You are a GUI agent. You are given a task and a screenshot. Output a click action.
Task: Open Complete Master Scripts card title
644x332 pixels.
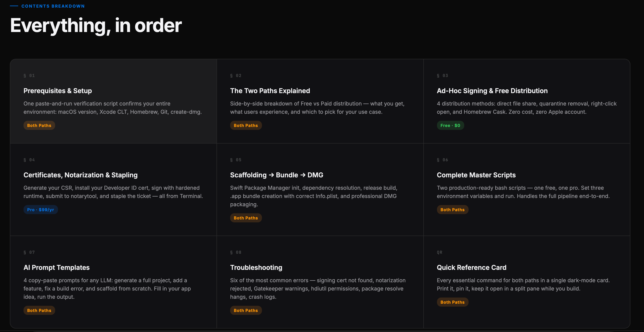tap(476, 175)
